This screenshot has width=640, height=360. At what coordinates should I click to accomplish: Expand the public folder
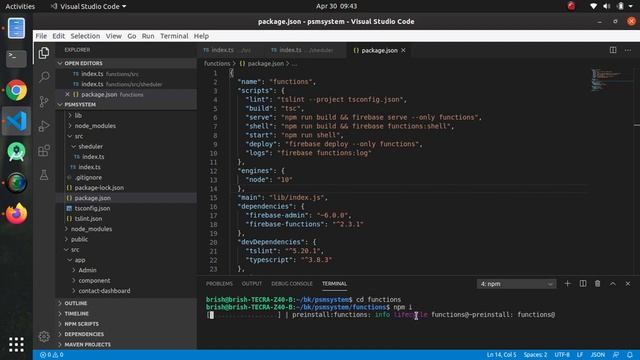(79, 239)
